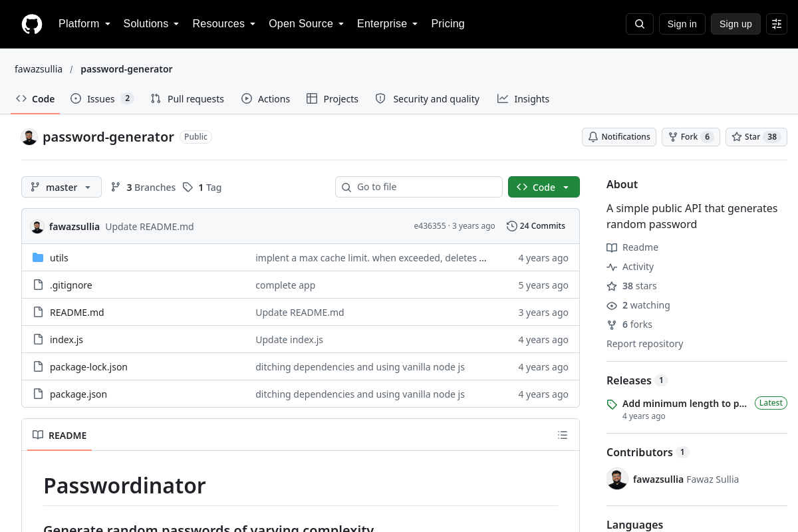Expand the Open Source menu

(x=307, y=24)
